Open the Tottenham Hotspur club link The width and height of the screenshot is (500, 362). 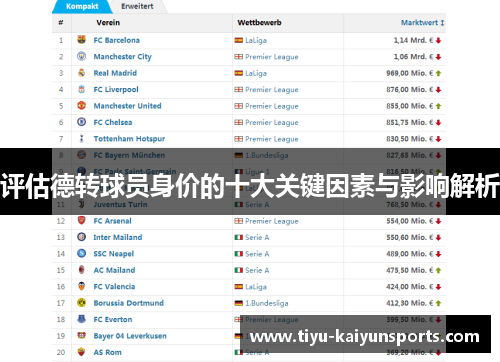[129, 139]
